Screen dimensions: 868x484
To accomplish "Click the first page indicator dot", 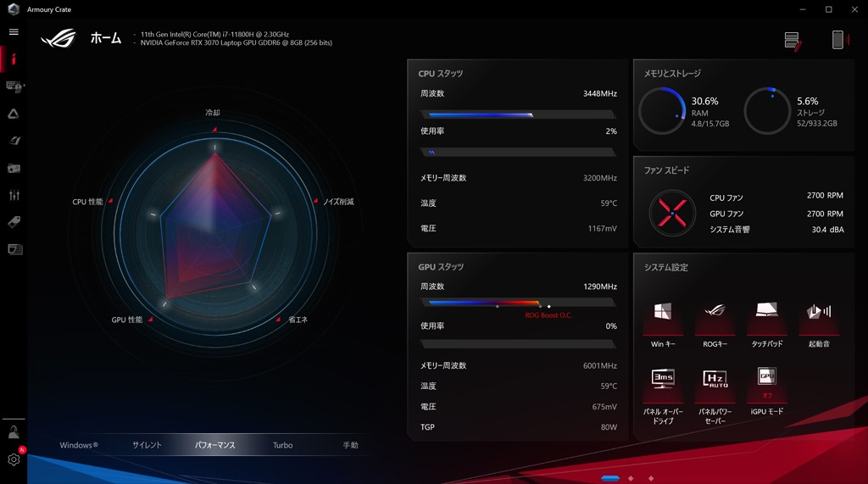I will (610, 478).
